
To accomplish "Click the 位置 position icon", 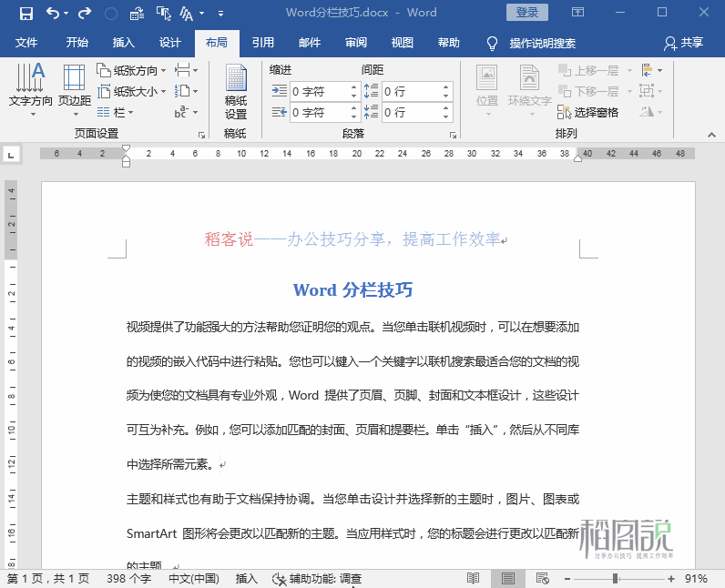I will [487, 89].
